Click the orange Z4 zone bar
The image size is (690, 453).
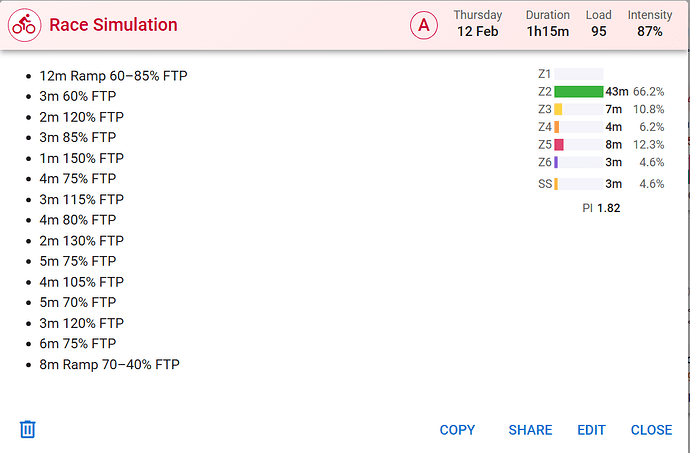(557, 127)
